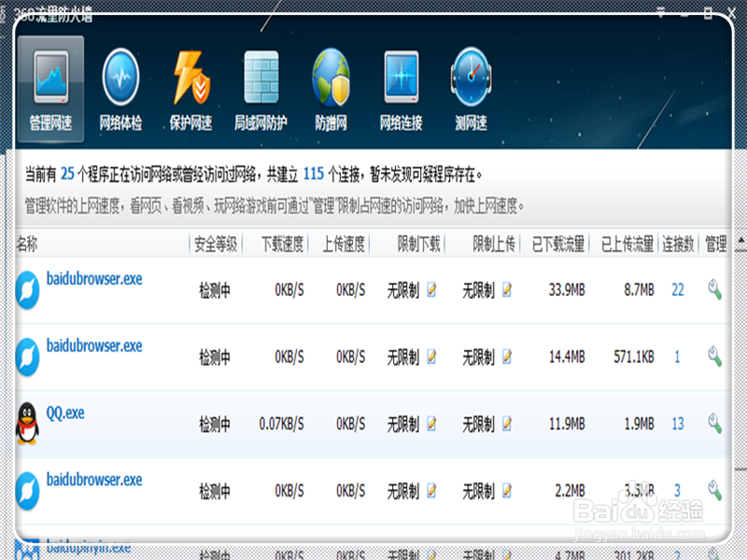The image size is (747, 560).
Task: Sort by 限制上传 column header
Action: (x=494, y=245)
